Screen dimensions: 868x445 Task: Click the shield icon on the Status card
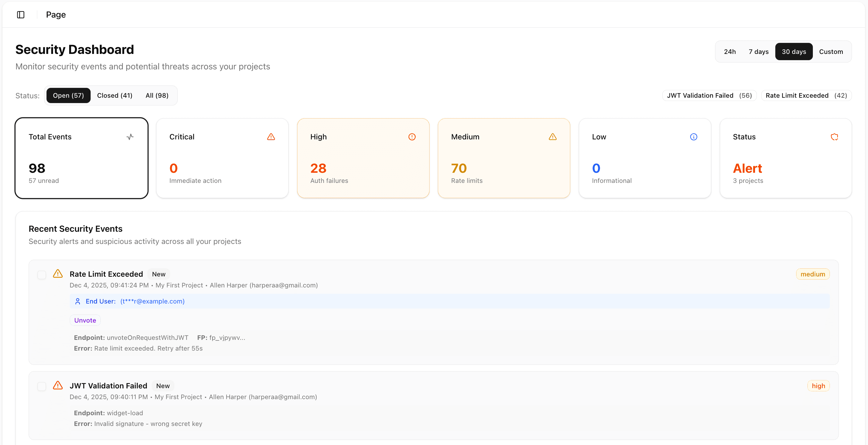pyautogui.click(x=834, y=137)
